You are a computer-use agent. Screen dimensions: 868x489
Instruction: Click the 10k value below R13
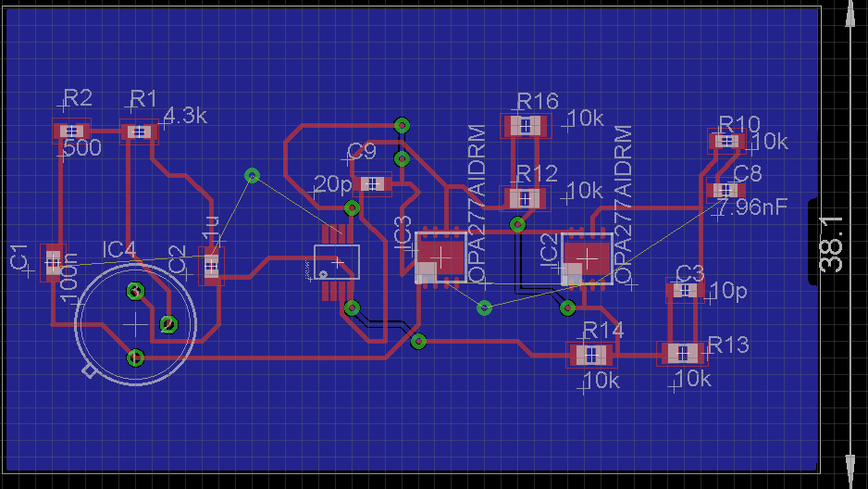[692, 378]
